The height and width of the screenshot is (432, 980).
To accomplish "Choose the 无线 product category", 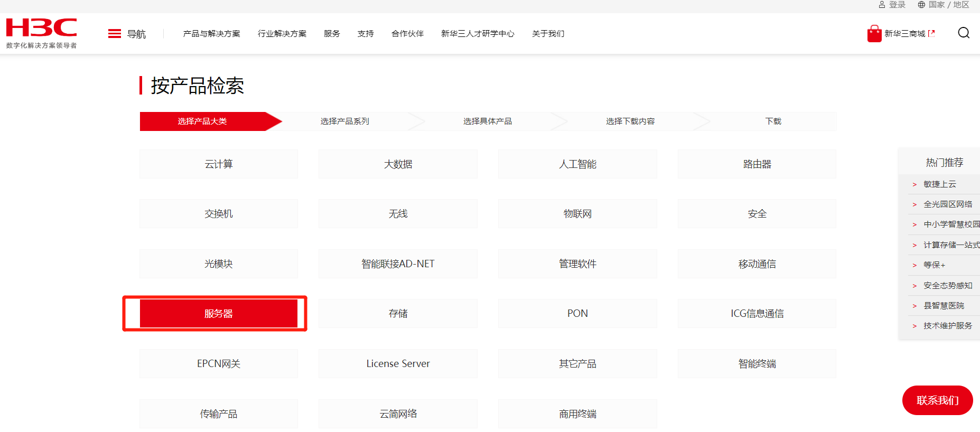I will point(398,214).
